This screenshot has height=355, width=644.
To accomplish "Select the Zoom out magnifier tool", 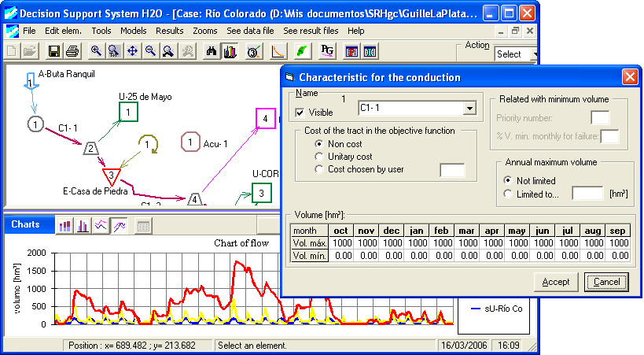I will pos(150,51).
